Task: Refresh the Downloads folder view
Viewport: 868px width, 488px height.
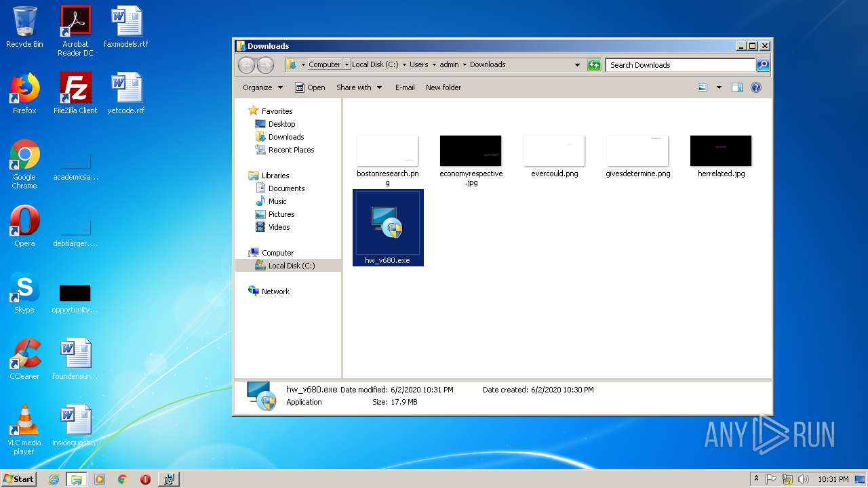Action: (594, 65)
